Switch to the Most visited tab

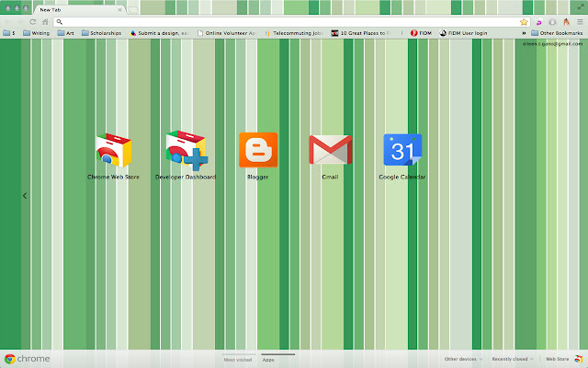click(238, 360)
